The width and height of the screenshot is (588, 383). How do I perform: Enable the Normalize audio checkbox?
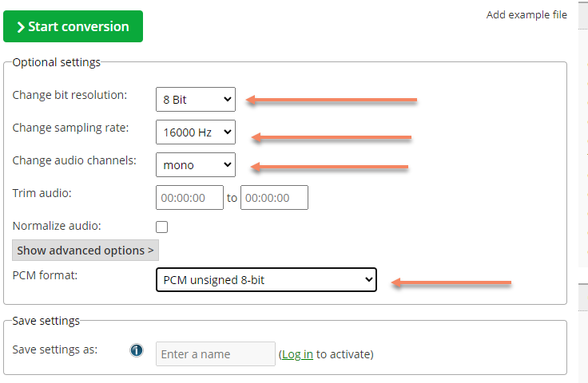click(x=162, y=227)
